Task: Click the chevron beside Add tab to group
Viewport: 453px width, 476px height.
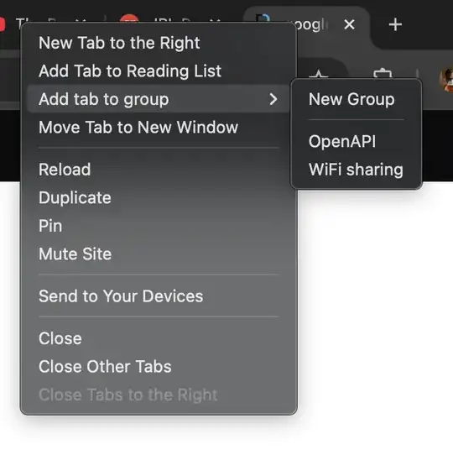Action: tap(273, 99)
